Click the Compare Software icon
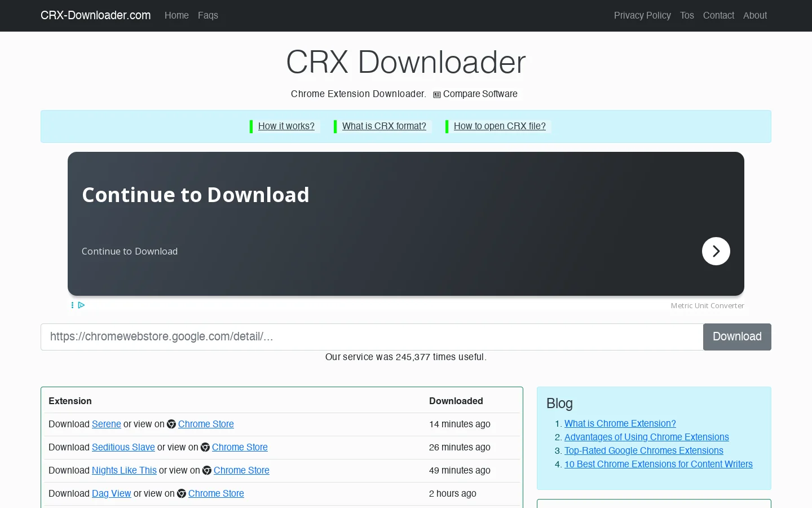812x508 pixels. point(437,94)
